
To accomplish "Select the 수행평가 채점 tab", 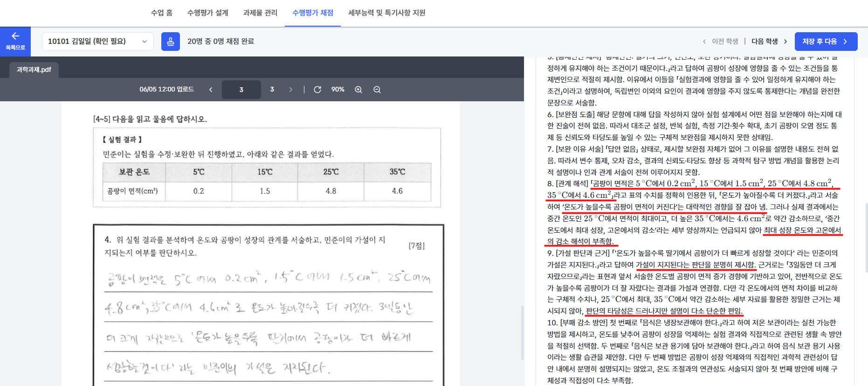I will 313,13.
